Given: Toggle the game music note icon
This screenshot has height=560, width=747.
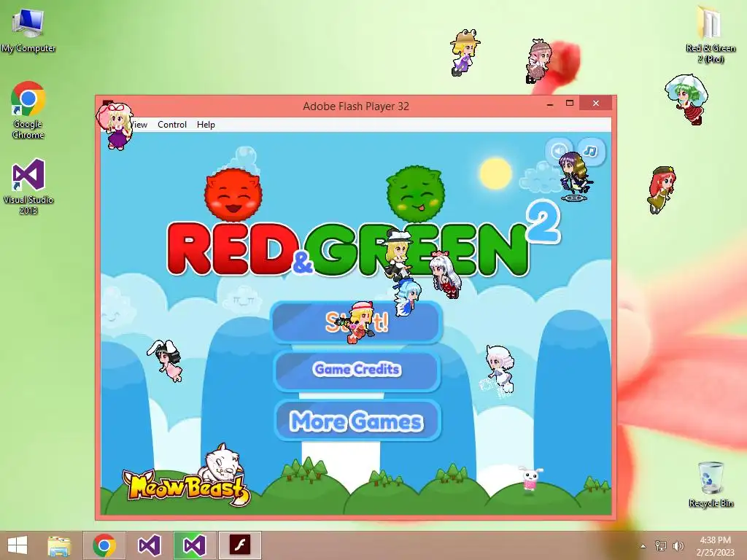Looking at the screenshot, I should pyautogui.click(x=591, y=152).
